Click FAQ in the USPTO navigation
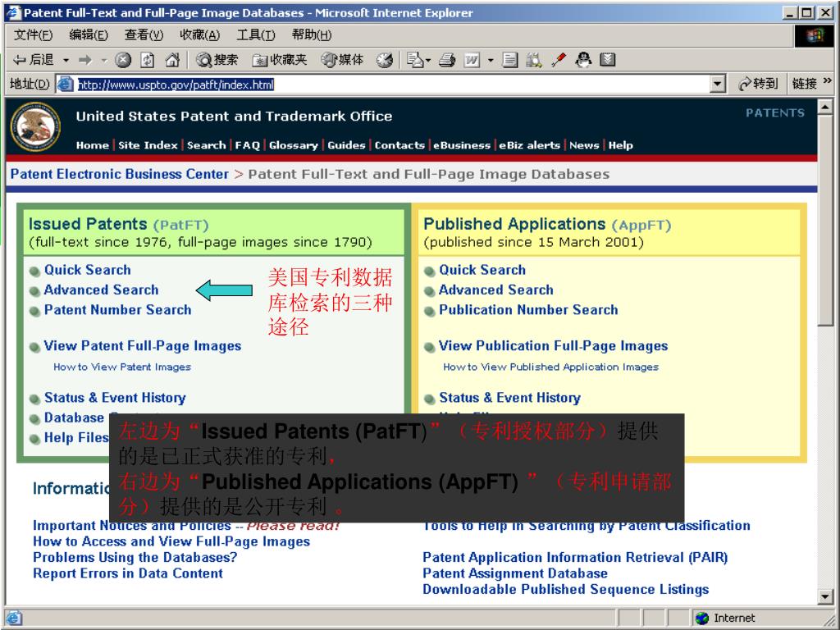The width and height of the screenshot is (840, 630). click(x=248, y=145)
